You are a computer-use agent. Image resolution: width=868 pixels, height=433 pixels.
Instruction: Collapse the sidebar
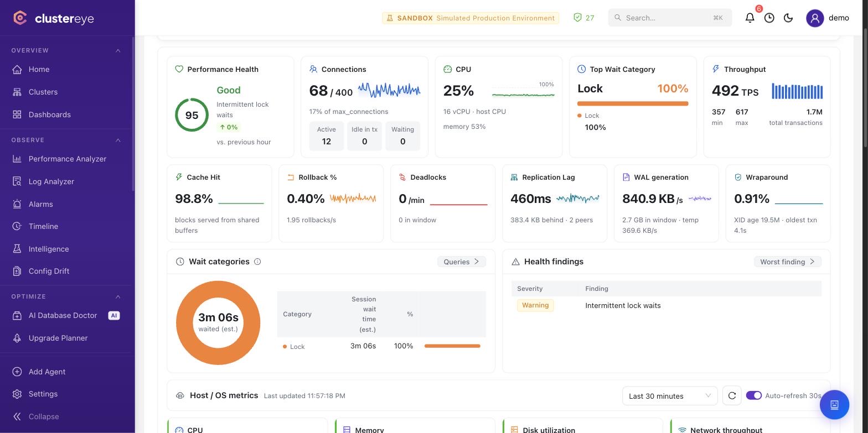pos(36,416)
